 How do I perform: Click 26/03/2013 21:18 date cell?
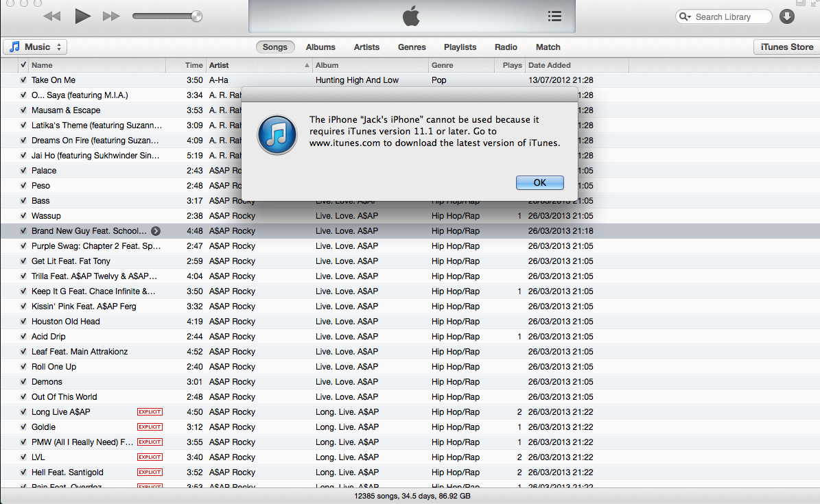pos(561,231)
